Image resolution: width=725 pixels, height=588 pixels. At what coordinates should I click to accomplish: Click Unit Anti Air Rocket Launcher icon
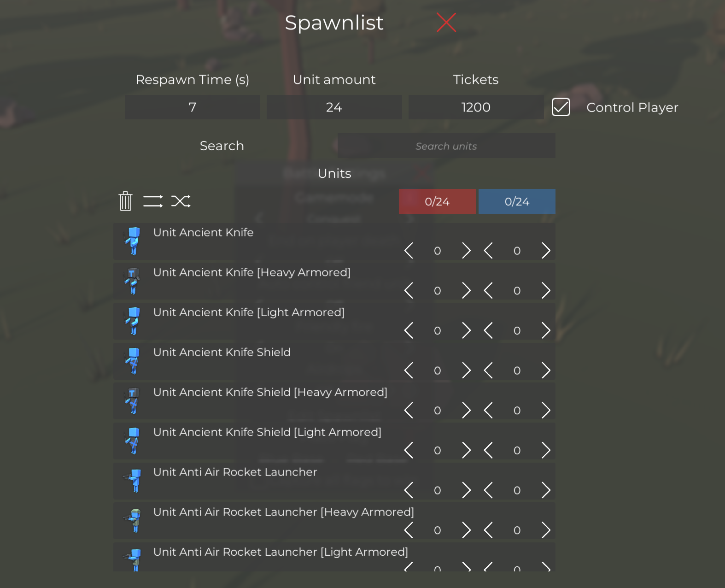[x=133, y=481]
